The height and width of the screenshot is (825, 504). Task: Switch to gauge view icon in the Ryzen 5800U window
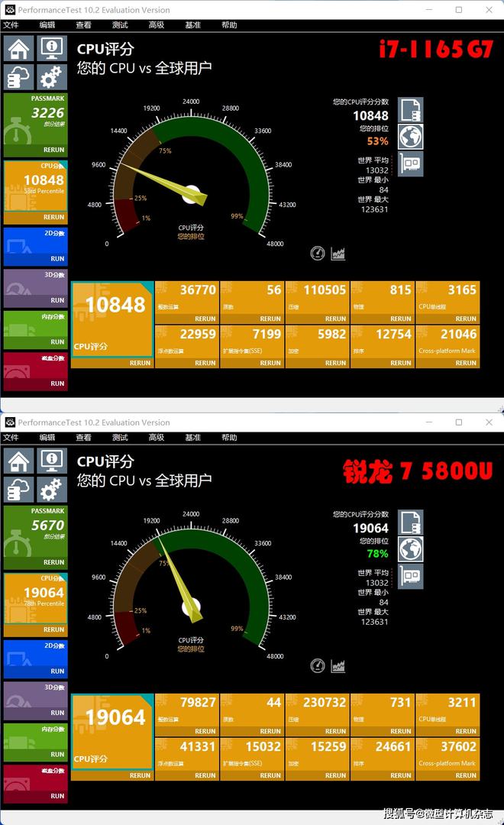click(x=318, y=666)
